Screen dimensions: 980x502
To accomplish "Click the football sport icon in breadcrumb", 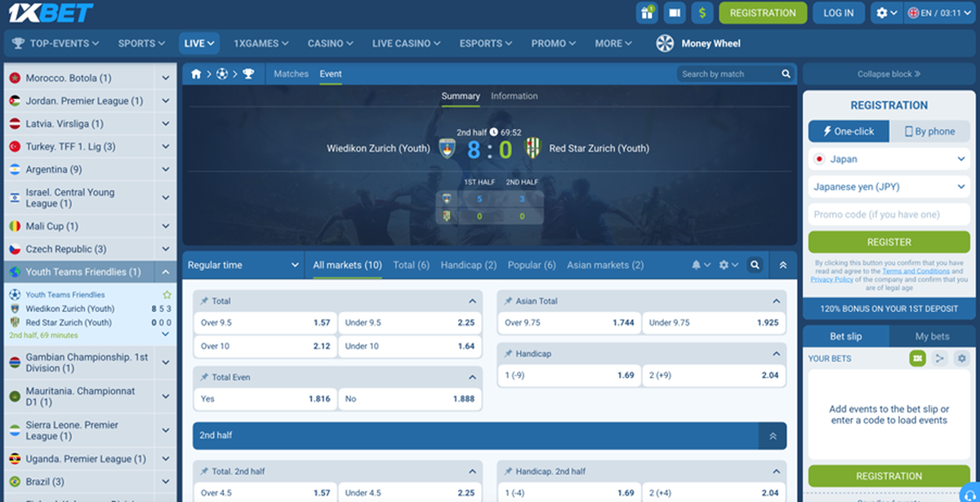I will 222,74.
